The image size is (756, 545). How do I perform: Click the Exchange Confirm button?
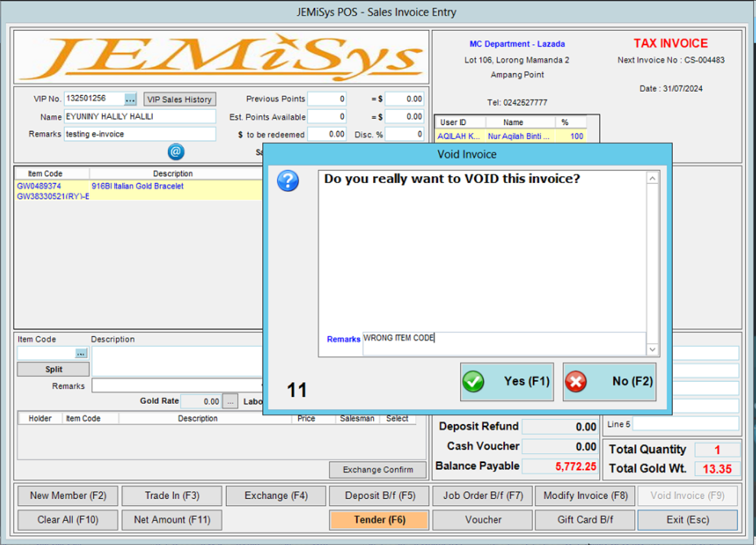(377, 469)
